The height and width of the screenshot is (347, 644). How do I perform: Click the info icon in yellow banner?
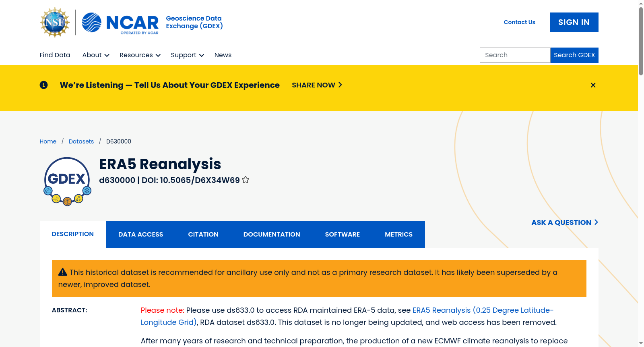click(x=44, y=85)
